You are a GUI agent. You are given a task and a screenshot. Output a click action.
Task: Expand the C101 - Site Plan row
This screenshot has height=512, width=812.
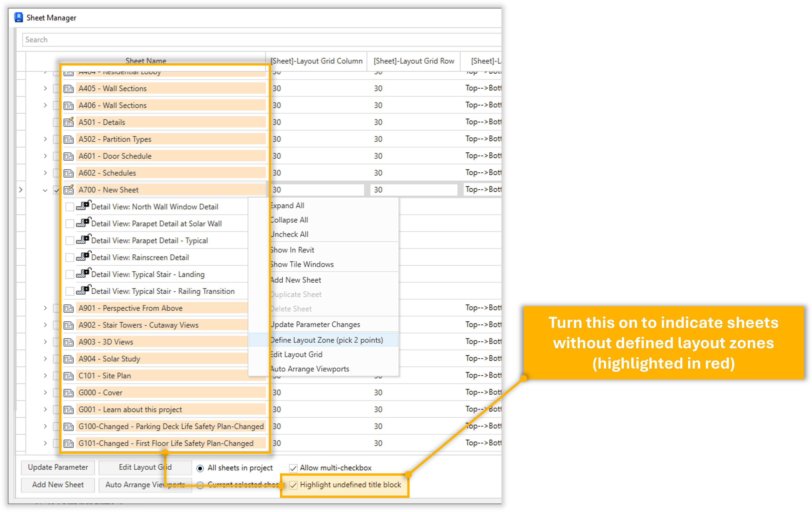[x=45, y=376]
